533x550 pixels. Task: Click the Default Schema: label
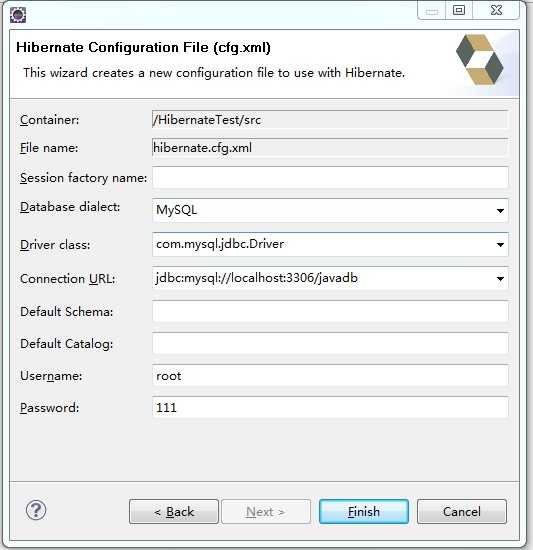coord(67,311)
